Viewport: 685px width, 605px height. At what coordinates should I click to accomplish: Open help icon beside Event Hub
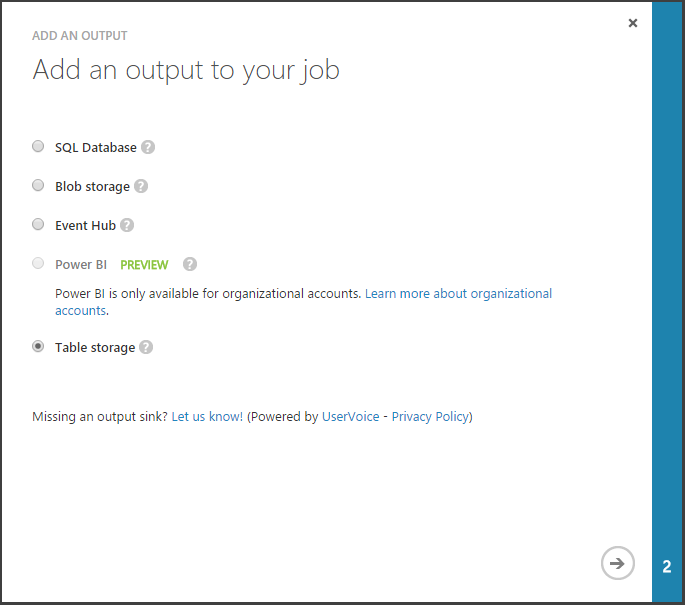click(127, 225)
